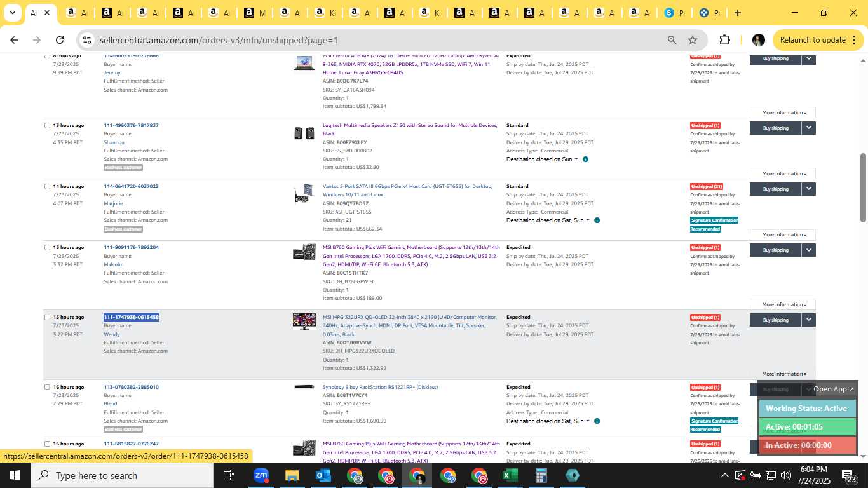The width and height of the screenshot is (868, 488).
Task: Open the volume control in system tray
Action: click(786, 475)
